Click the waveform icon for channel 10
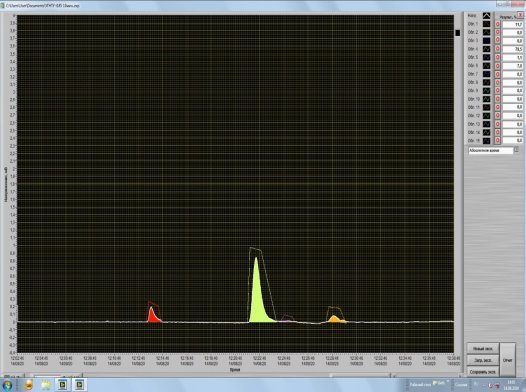The width and height of the screenshot is (526, 392). pos(486,99)
